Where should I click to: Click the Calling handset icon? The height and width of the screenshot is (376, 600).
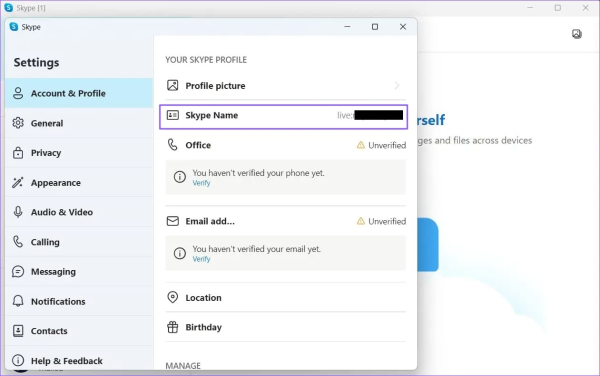pyautogui.click(x=18, y=242)
